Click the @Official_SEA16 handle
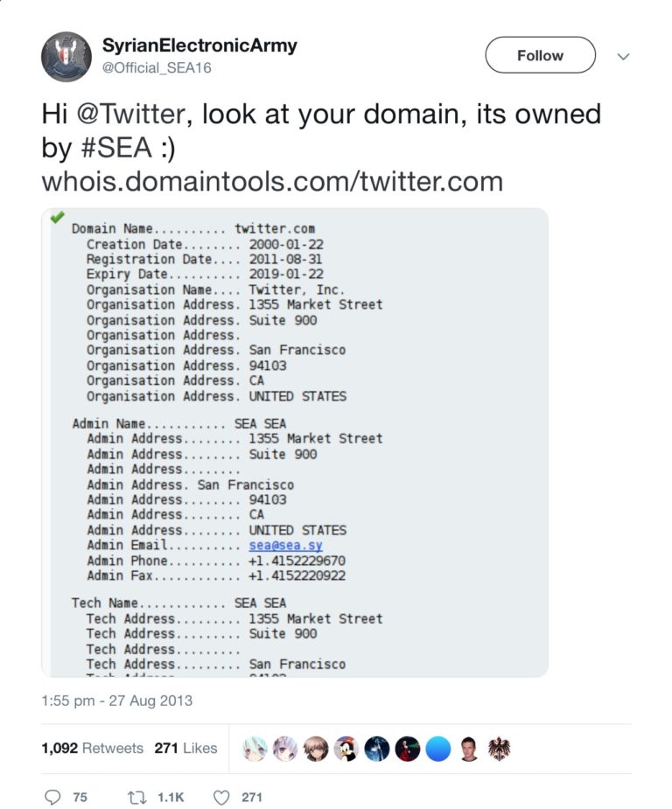 pyautogui.click(x=157, y=68)
